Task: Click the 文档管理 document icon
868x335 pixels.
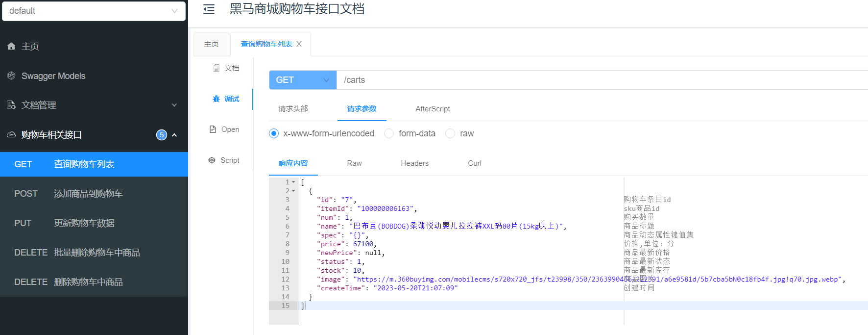Action: point(11,105)
